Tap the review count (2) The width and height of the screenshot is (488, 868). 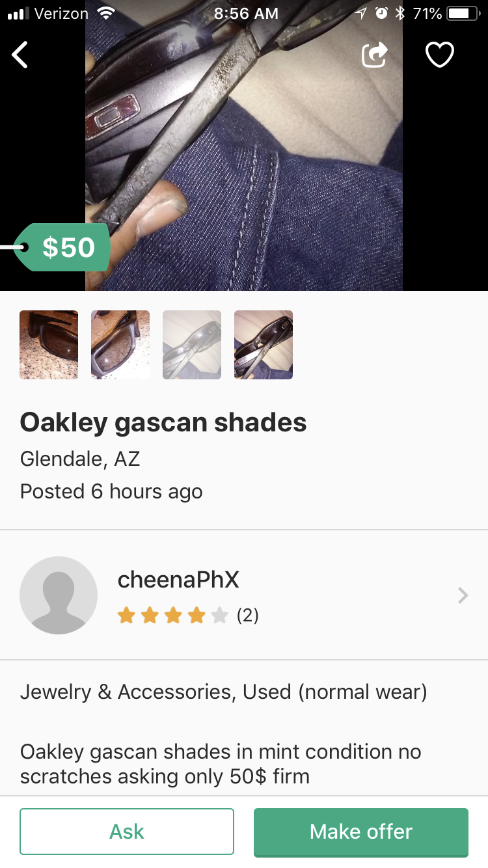click(247, 616)
